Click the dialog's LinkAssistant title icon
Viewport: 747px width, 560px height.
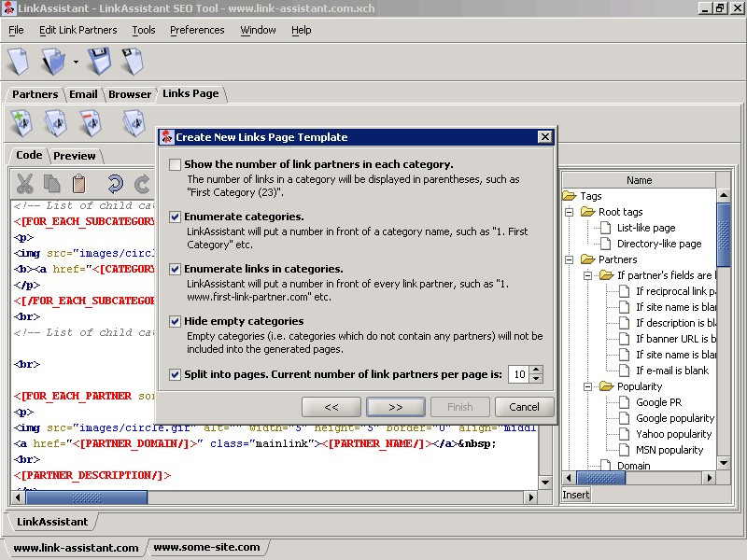pos(166,136)
